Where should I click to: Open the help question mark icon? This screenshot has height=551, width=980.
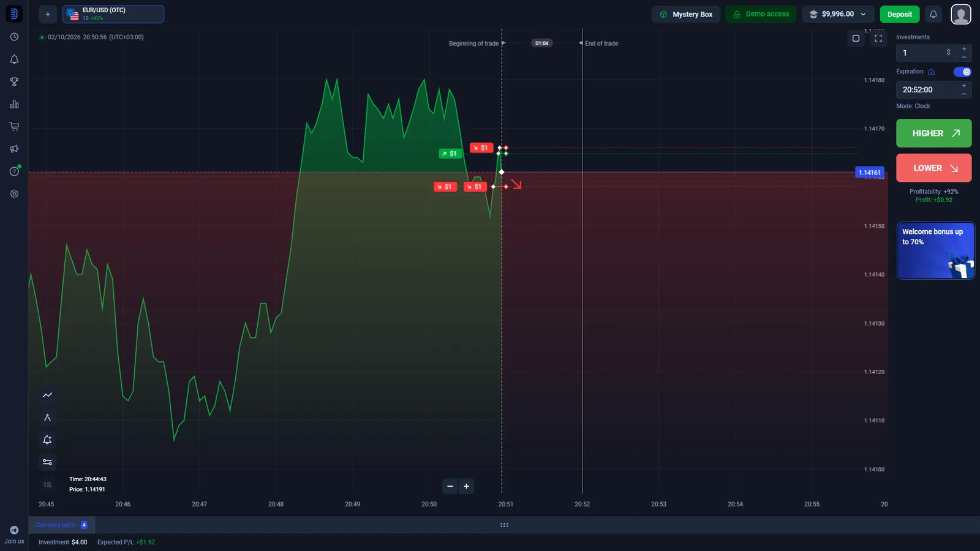[x=14, y=171]
